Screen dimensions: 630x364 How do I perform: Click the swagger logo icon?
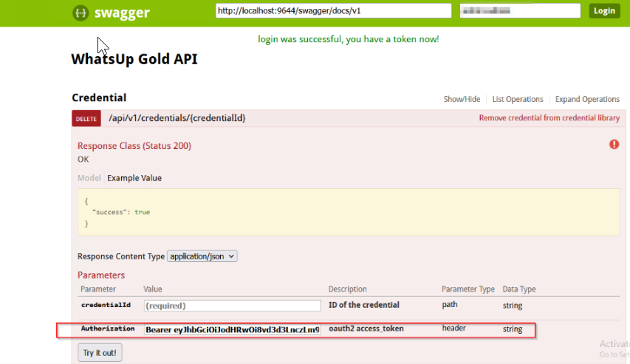[81, 13]
